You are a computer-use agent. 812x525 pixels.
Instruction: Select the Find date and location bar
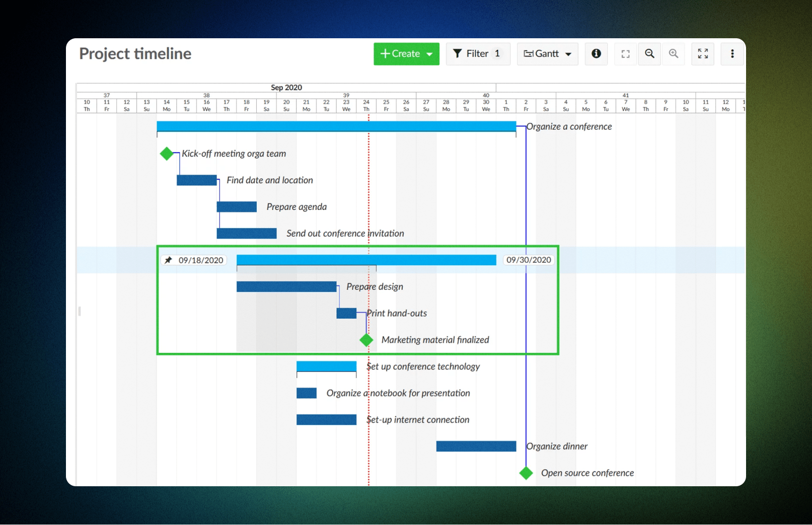click(x=197, y=180)
